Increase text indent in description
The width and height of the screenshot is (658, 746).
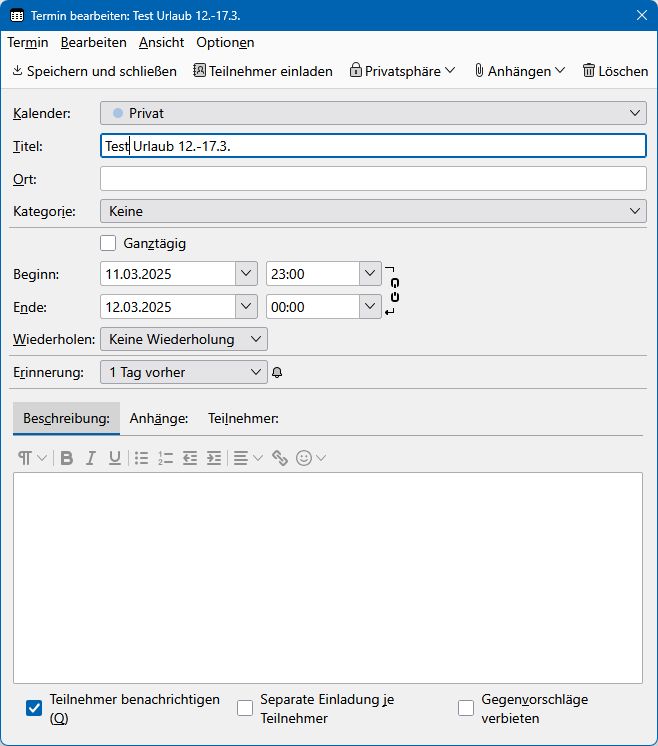(213, 458)
